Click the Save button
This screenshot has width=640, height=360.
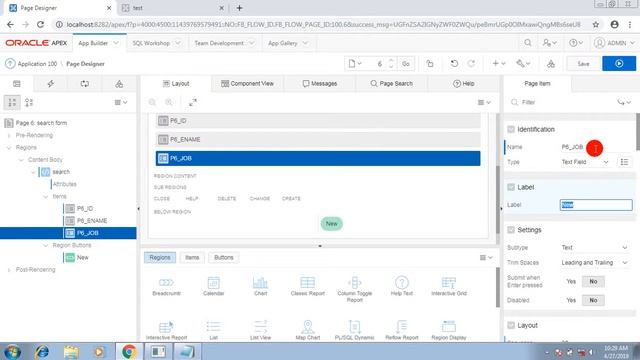pos(583,64)
